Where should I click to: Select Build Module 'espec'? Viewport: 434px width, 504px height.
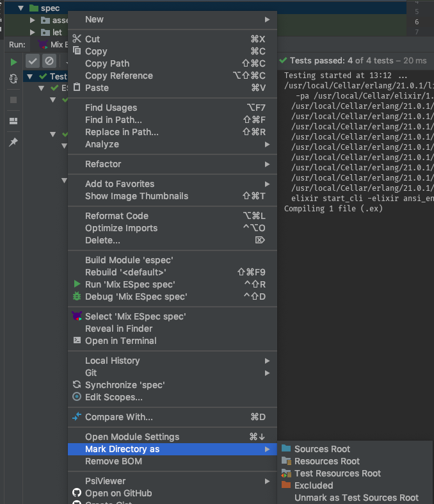point(172,260)
